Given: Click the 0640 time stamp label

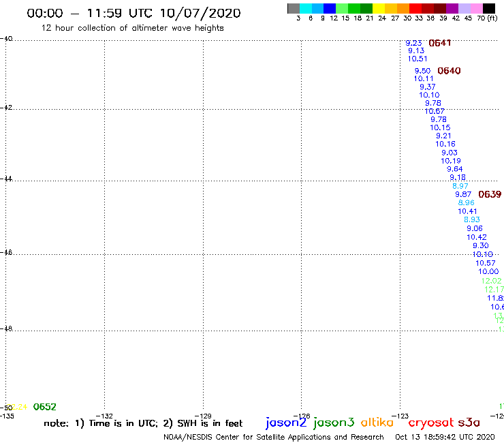Looking at the screenshot, I should pyautogui.click(x=449, y=71).
